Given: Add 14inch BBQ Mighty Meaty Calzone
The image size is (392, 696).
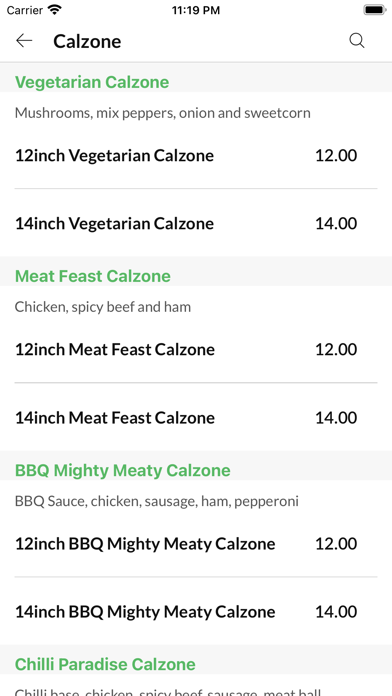Looking at the screenshot, I should click(196, 611).
